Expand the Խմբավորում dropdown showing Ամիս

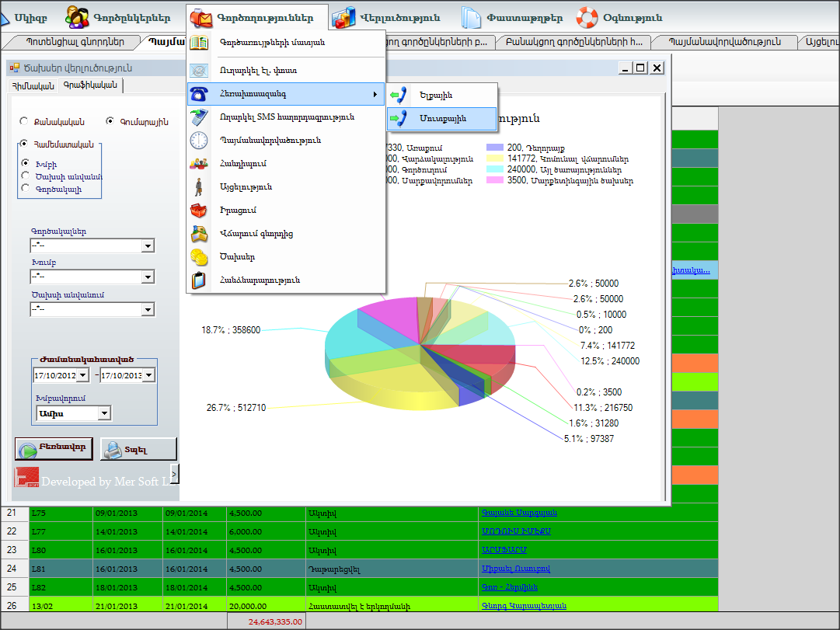pos(104,413)
